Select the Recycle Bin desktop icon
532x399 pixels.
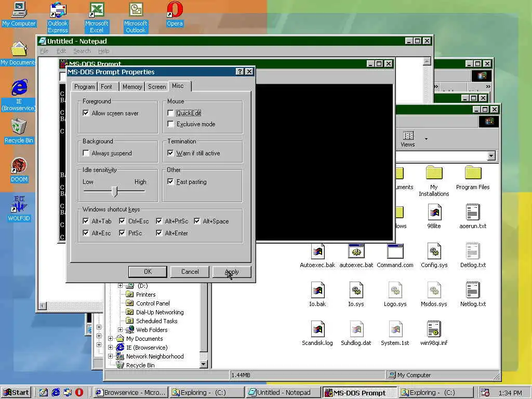(x=19, y=131)
